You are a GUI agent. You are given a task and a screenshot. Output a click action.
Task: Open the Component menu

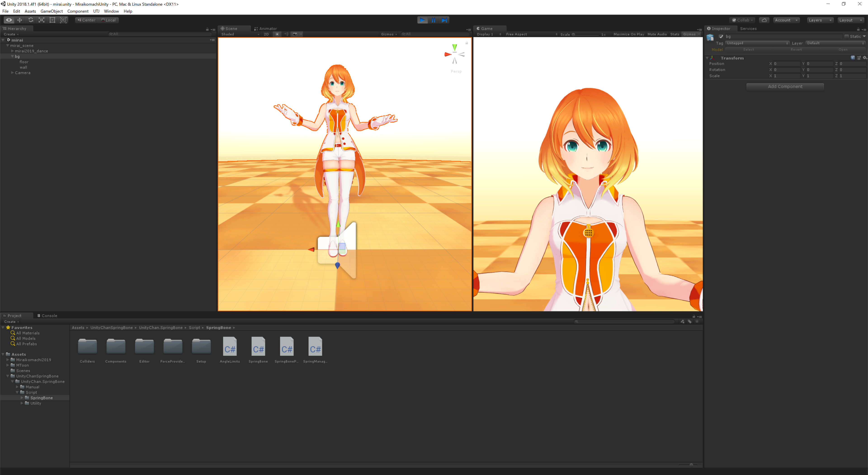coord(78,11)
